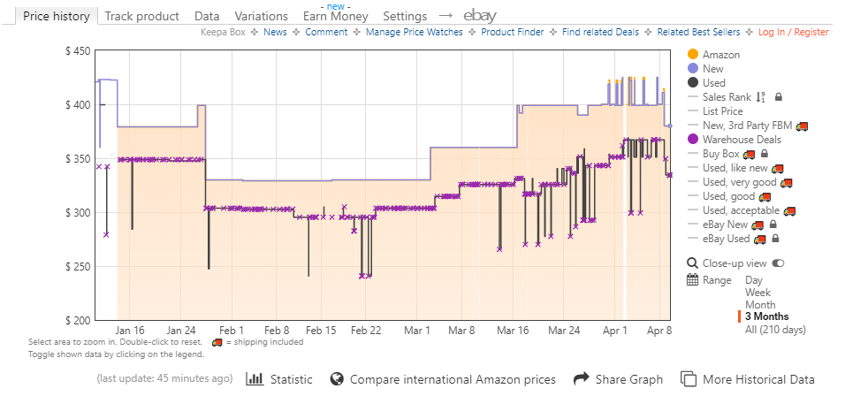Screen dimensions: 868x396
Task: Click truck icon beside Buy Box
Action: [749, 155]
